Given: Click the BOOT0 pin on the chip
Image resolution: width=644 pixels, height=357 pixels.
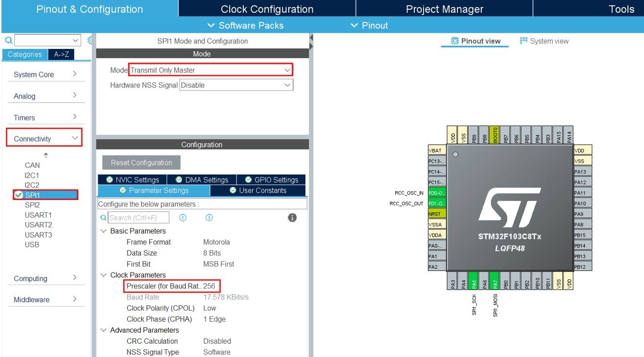Looking at the screenshot, I should click(x=495, y=134).
